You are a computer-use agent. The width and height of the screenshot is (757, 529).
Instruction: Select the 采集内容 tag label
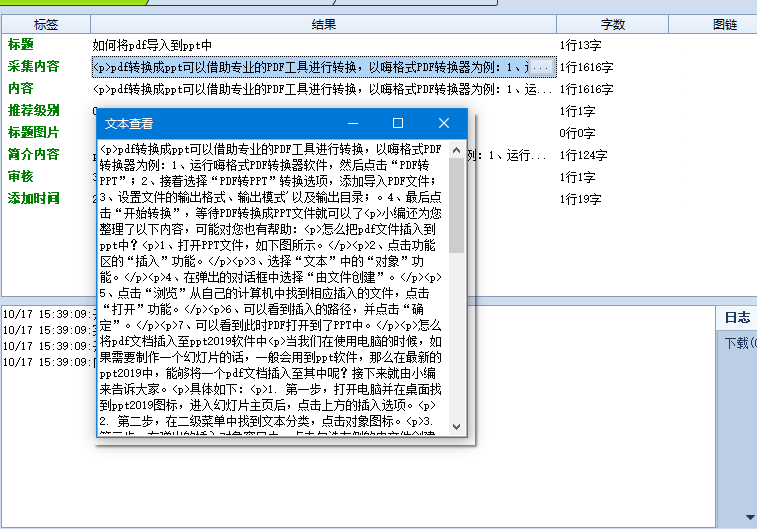pyautogui.click(x=33, y=66)
